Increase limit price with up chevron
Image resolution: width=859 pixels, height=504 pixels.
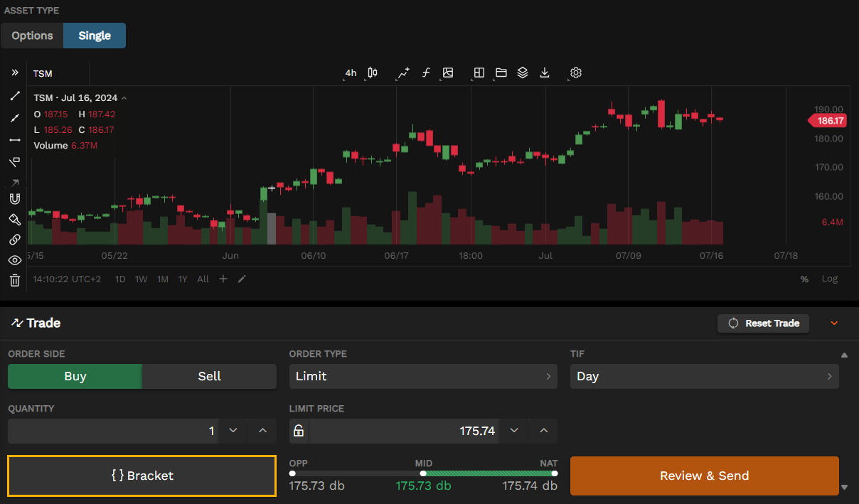point(544,431)
